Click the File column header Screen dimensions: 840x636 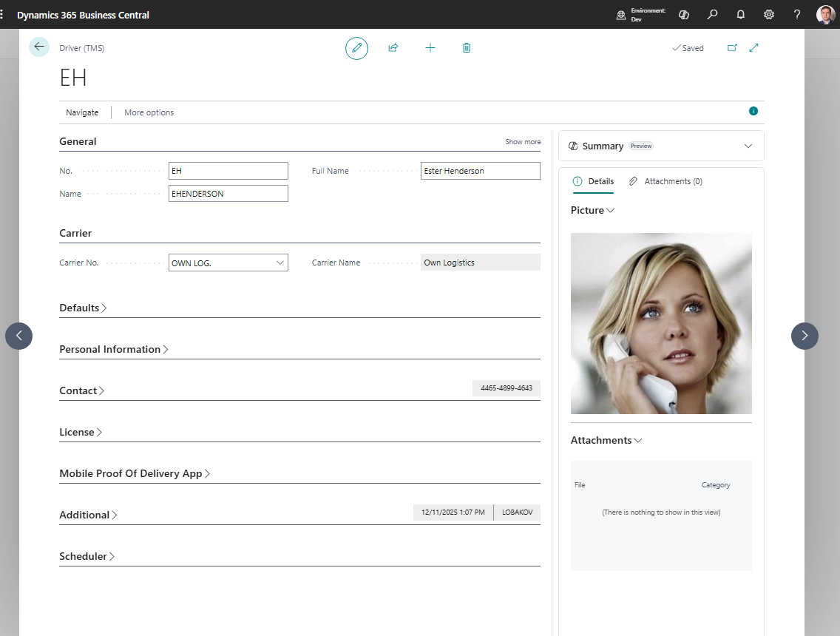pos(580,485)
